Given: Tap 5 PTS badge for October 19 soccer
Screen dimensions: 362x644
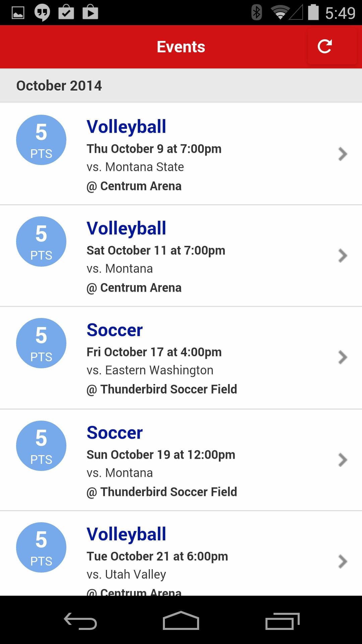Looking at the screenshot, I should coord(41,446).
